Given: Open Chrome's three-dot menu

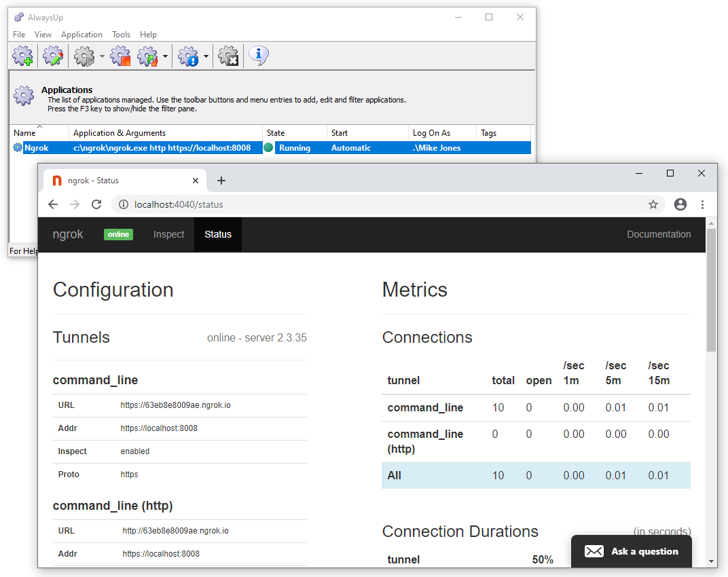Looking at the screenshot, I should click(702, 204).
